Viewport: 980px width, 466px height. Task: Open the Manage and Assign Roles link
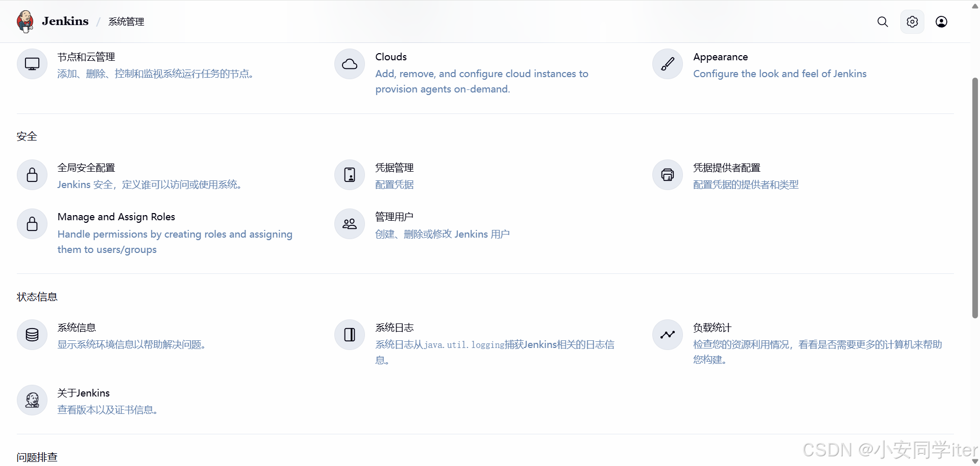coord(116,217)
